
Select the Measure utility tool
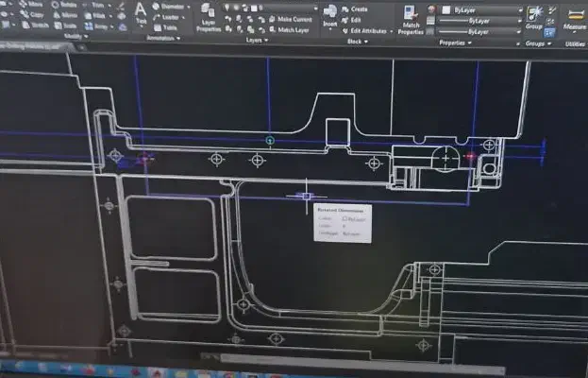click(x=574, y=19)
